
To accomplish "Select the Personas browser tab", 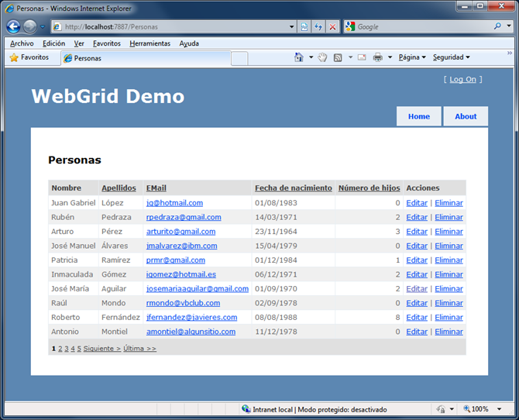I will 146,58.
